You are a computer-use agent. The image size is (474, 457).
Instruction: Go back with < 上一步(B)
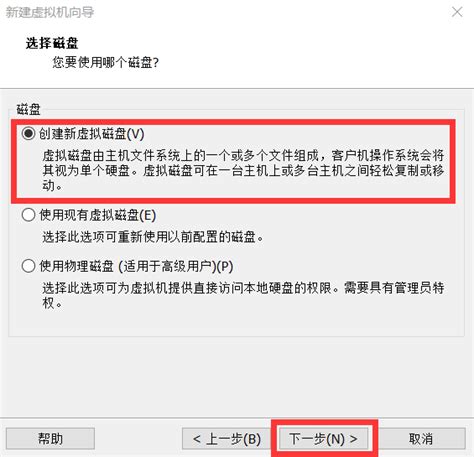[227, 438]
